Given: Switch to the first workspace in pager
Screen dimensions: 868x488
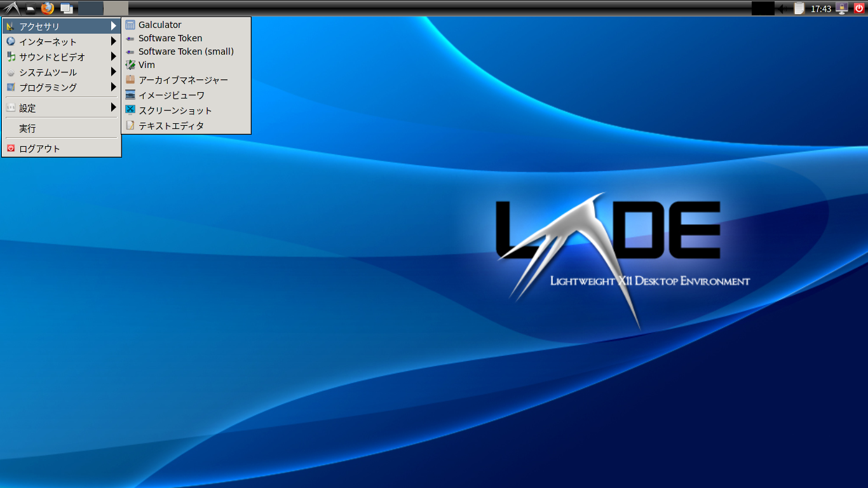Looking at the screenshot, I should click(91, 8).
